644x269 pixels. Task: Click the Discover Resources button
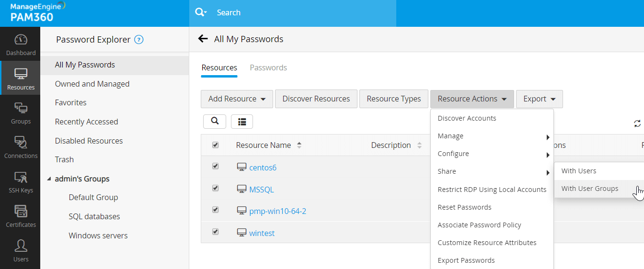coord(316,99)
